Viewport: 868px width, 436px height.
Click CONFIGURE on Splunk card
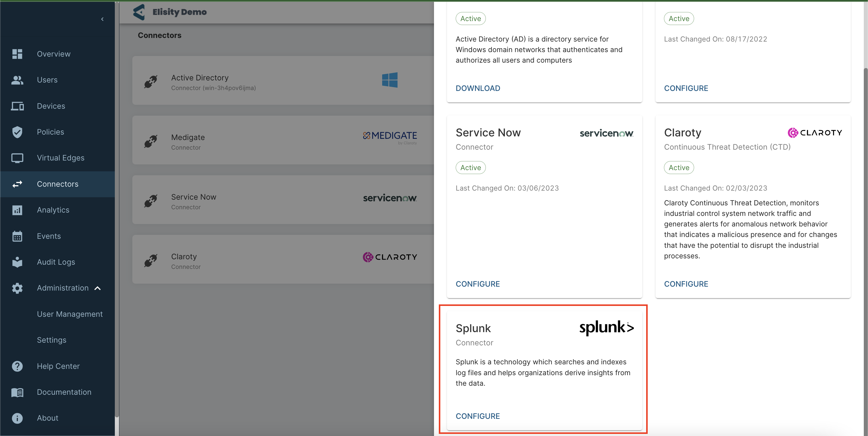click(x=478, y=416)
